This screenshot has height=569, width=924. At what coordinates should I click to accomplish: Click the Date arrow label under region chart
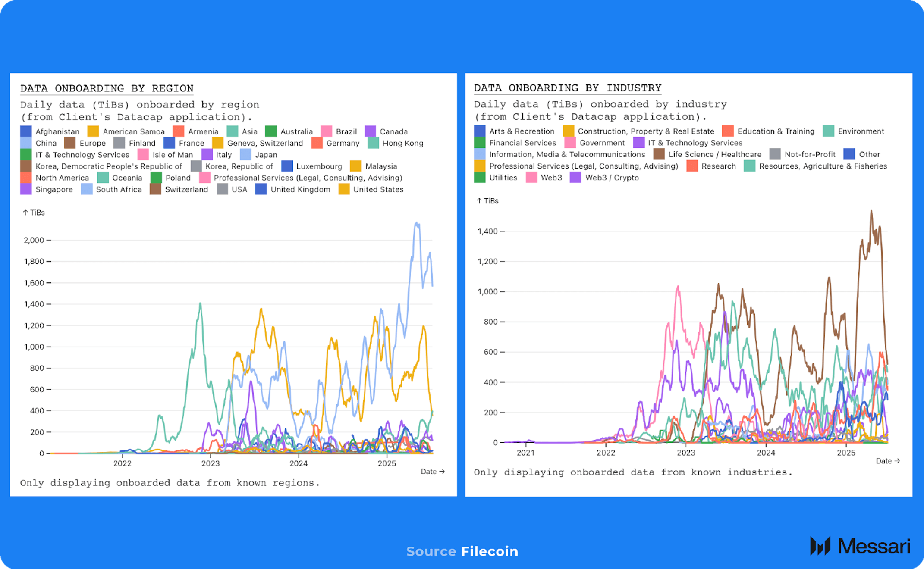[432, 472]
